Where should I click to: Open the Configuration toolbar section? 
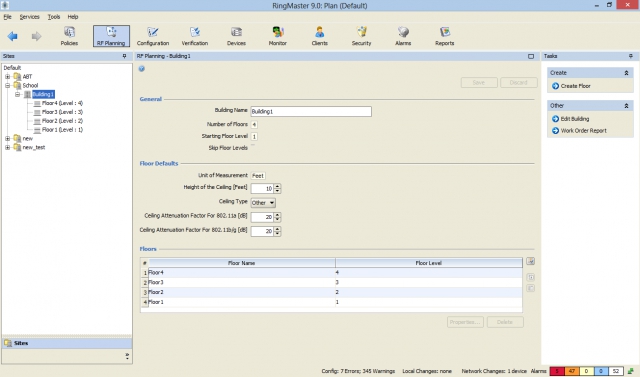pos(153,36)
